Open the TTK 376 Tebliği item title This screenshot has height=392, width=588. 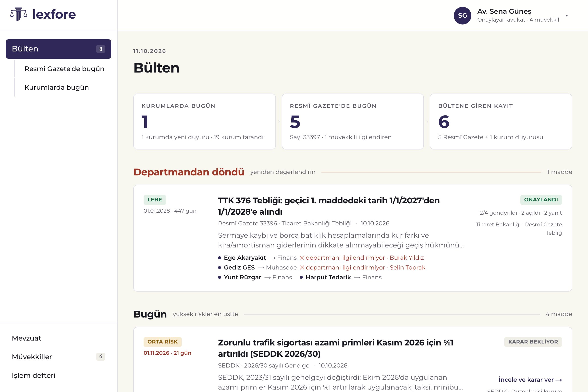pyautogui.click(x=329, y=206)
